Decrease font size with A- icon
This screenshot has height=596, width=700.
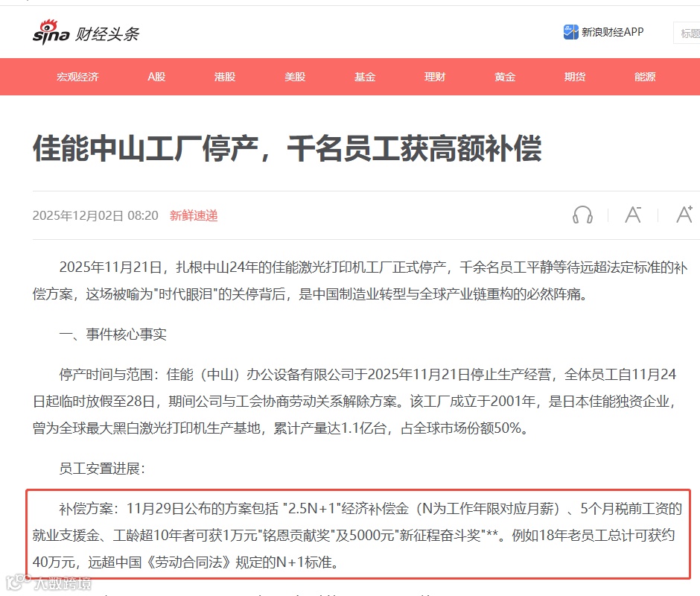(x=633, y=215)
